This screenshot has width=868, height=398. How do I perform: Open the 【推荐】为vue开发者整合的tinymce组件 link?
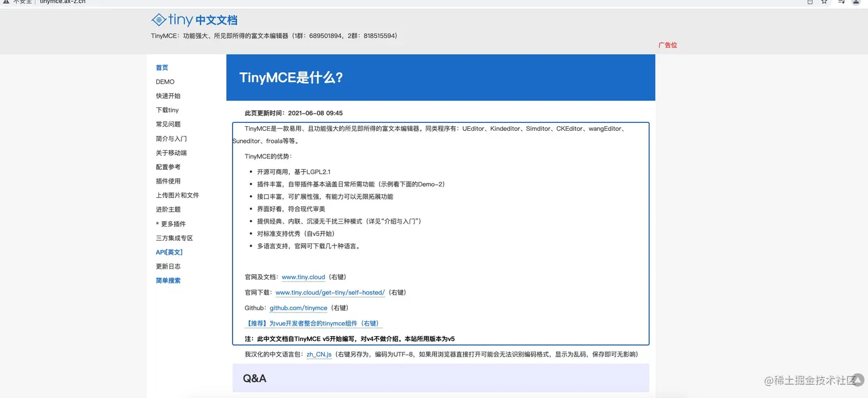point(313,323)
